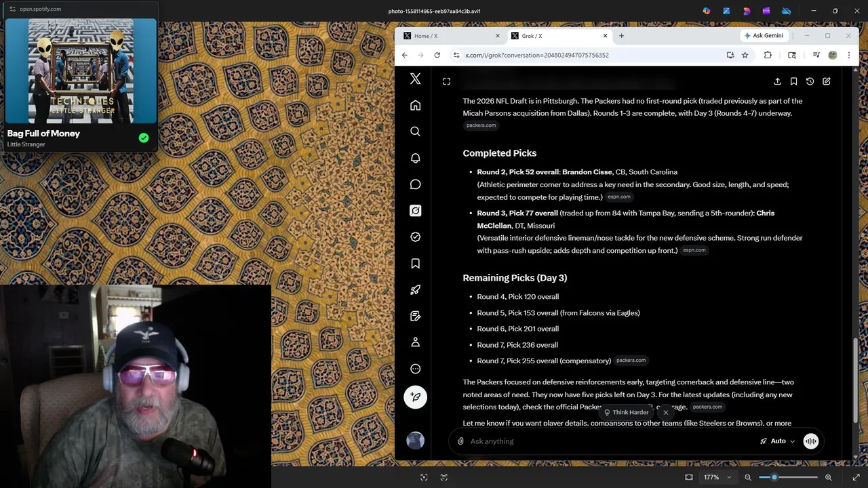The height and width of the screenshot is (488, 868).
Task: Open account avatar at sidebar bottom
Action: (415, 441)
